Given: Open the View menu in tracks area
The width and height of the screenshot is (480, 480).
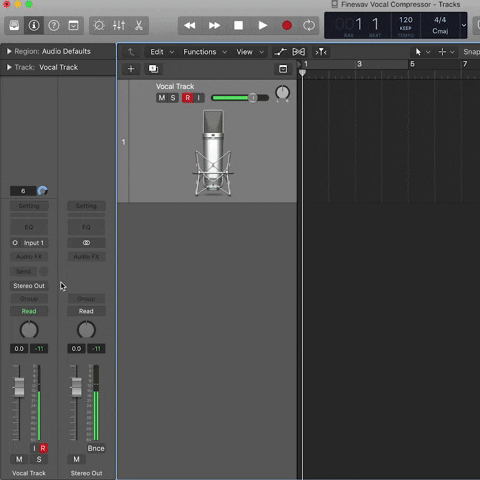Looking at the screenshot, I should (x=250, y=52).
